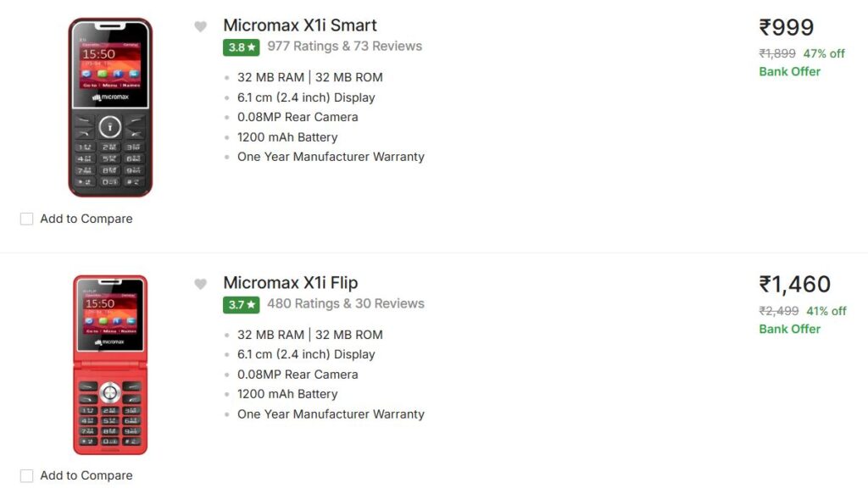
Task: Click the 41% off discount label
Action: click(825, 311)
